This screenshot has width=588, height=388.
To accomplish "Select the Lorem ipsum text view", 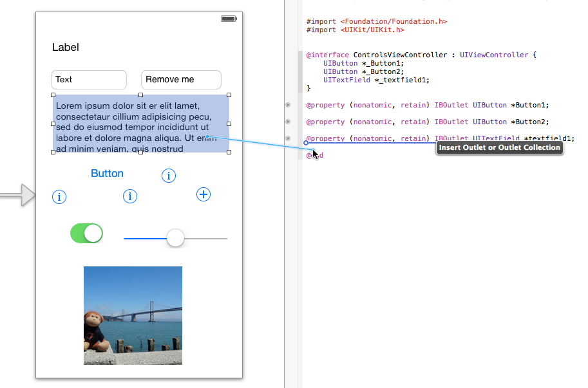I will coord(141,124).
